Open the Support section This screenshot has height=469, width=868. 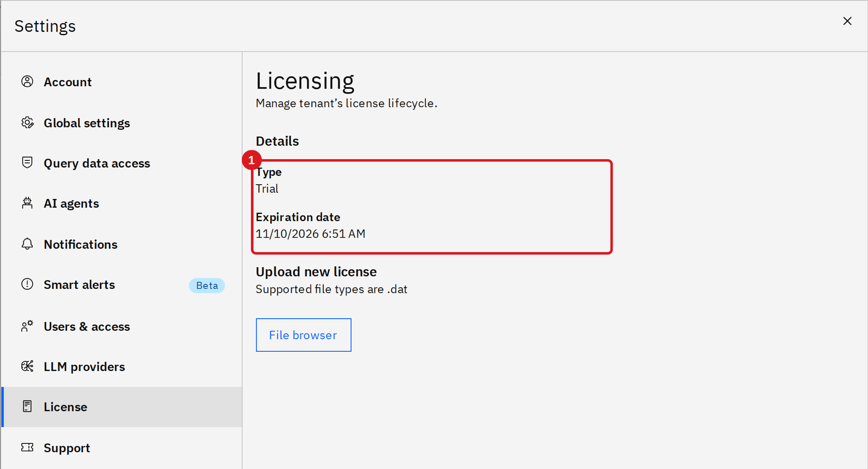[x=122, y=448]
